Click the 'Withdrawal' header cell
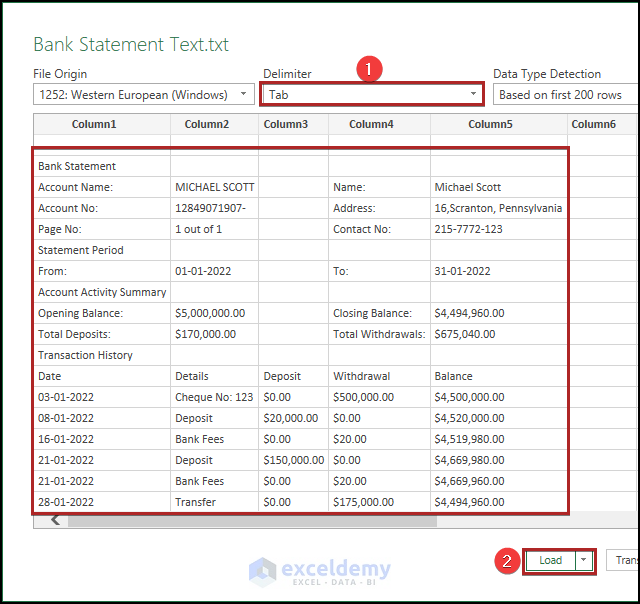The width and height of the screenshot is (640, 604). pyautogui.click(x=379, y=376)
